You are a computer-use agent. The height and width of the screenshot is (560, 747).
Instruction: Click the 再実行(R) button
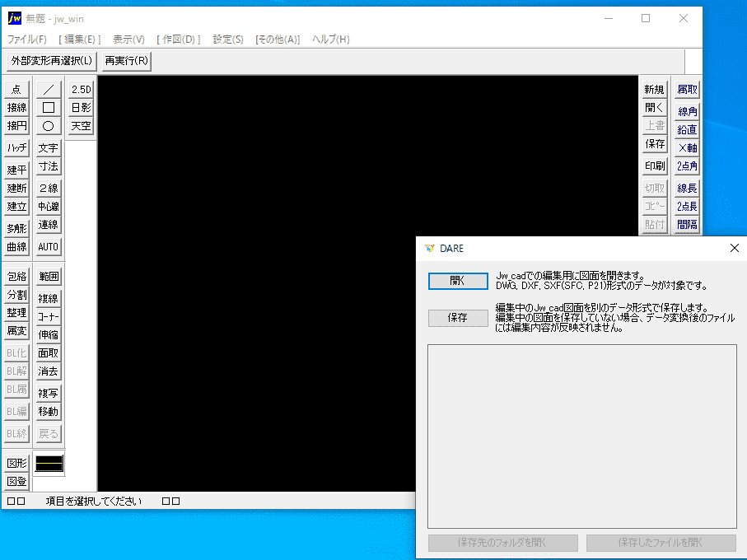(126, 61)
